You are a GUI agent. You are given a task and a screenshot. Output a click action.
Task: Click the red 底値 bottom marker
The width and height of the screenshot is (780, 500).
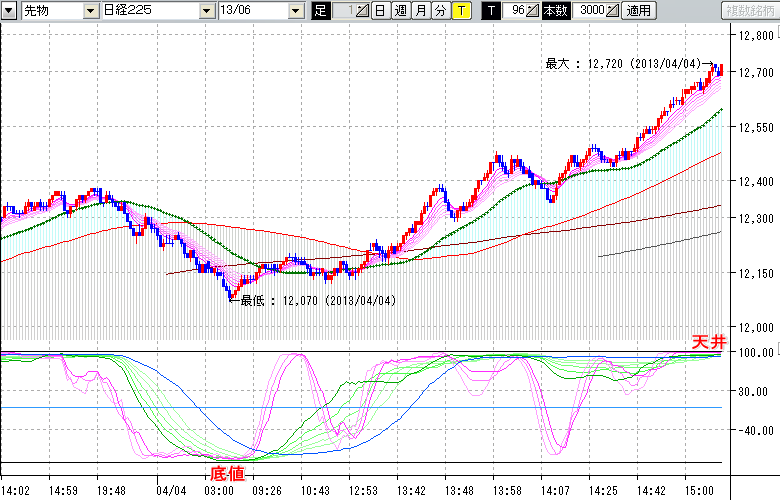[226, 472]
